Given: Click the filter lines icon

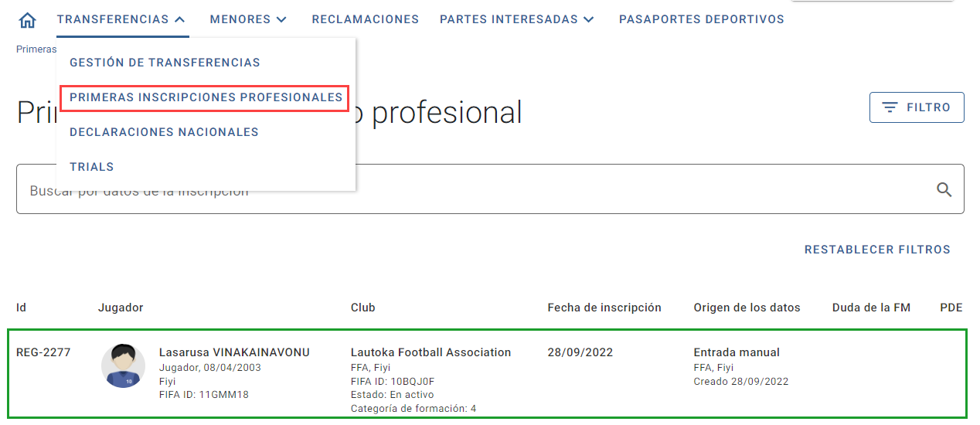Looking at the screenshot, I should [890, 107].
